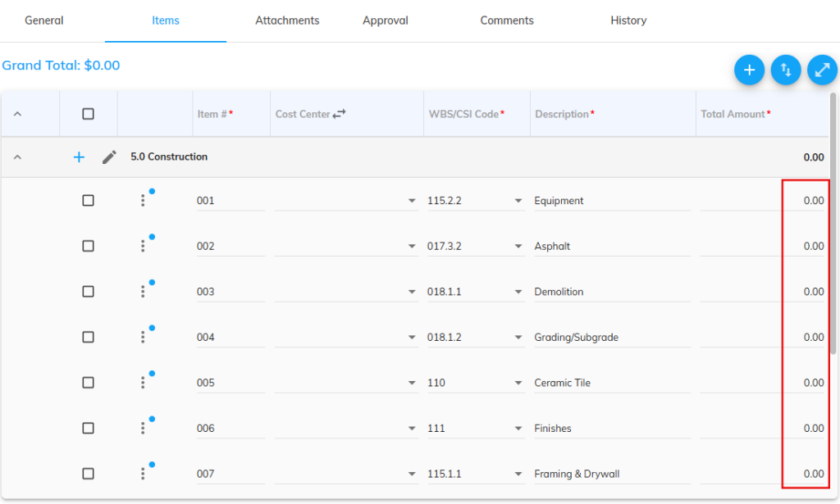
Task: Click the reorder up-down arrows button
Action: [786, 70]
